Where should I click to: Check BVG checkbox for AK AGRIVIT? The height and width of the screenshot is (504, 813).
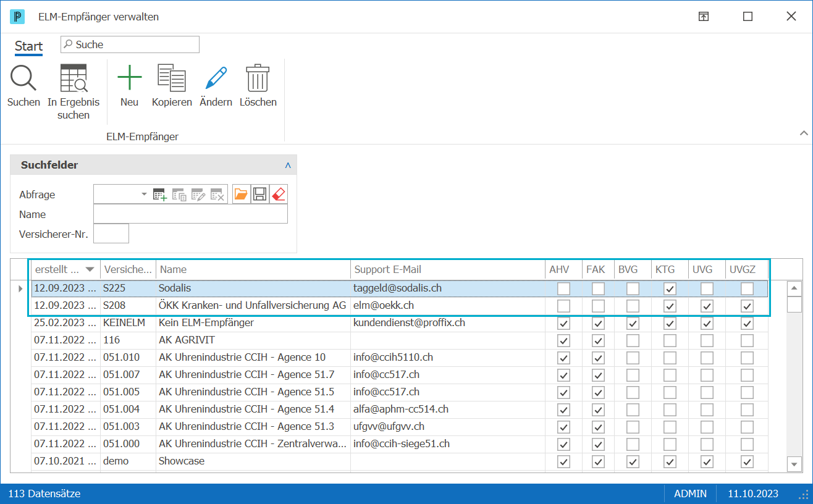[x=633, y=340]
